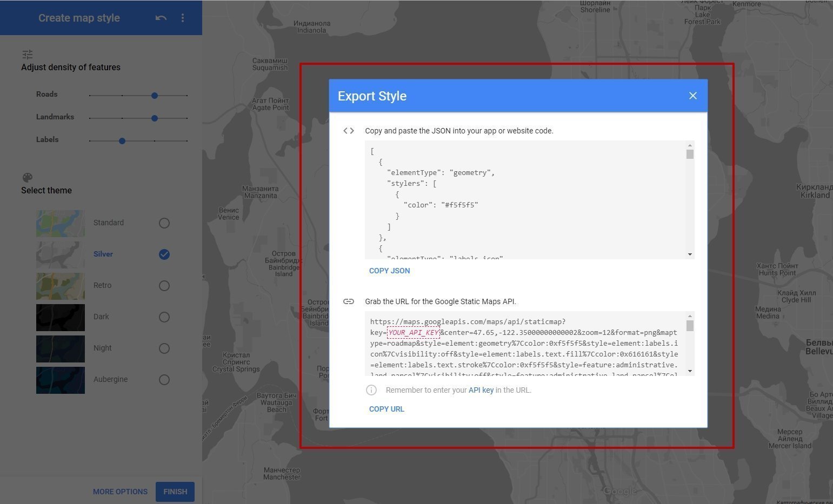The width and height of the screenshot is (833, 504).
Task: Click the Create map style title
Action: 79,18
